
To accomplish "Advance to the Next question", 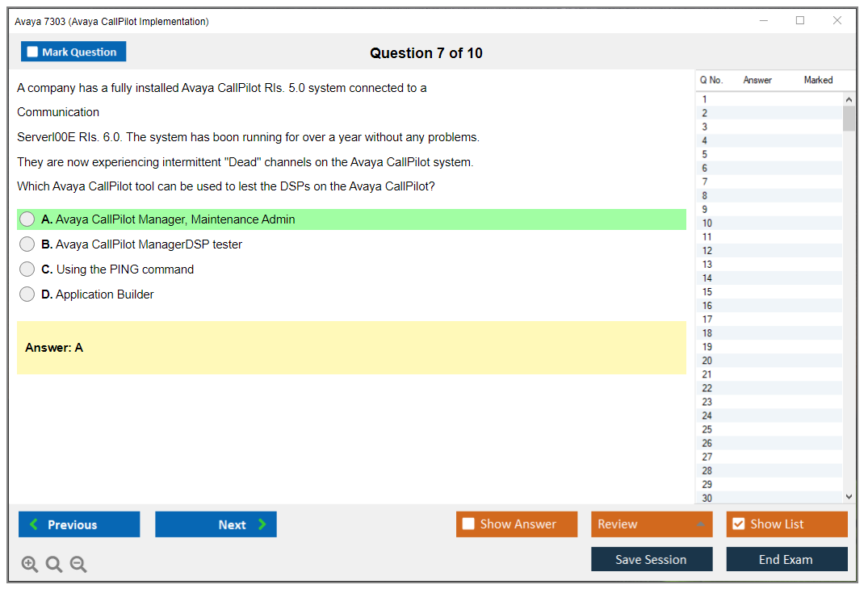I will (x=216, y=524).
